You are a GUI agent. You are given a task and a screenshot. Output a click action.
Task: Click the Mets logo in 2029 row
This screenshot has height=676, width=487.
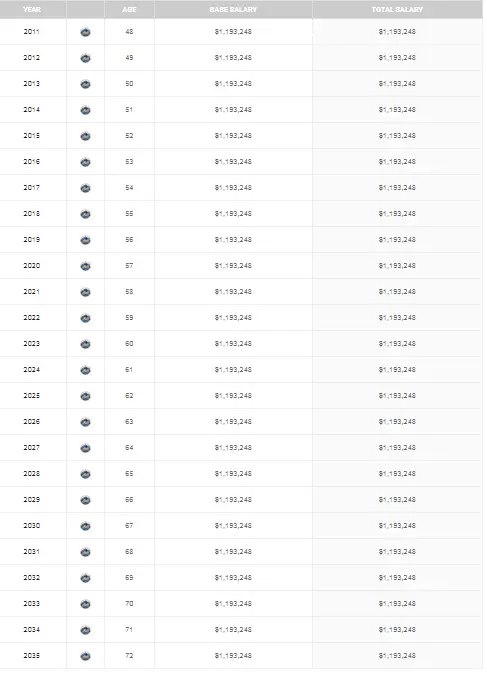point(85,500)
